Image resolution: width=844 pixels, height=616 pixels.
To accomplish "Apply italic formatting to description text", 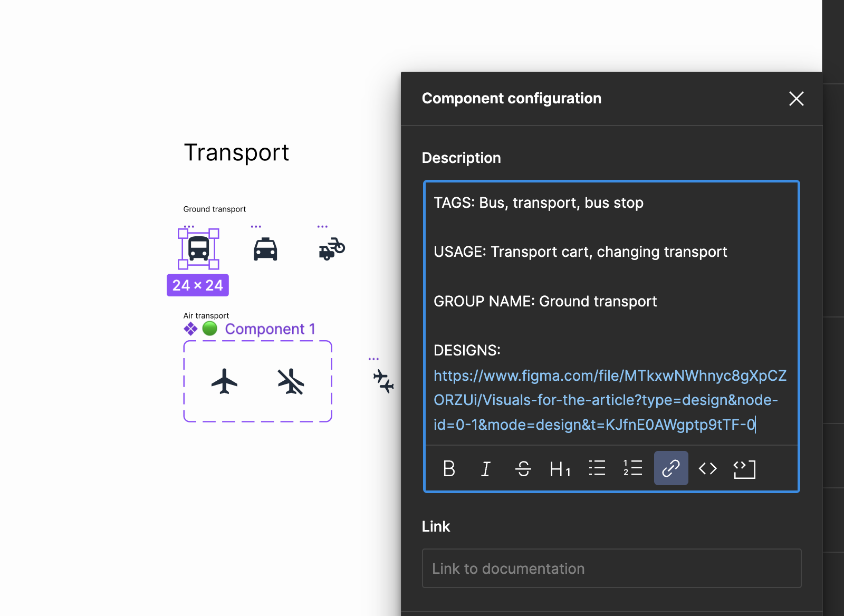I will (x=486, y=468).
